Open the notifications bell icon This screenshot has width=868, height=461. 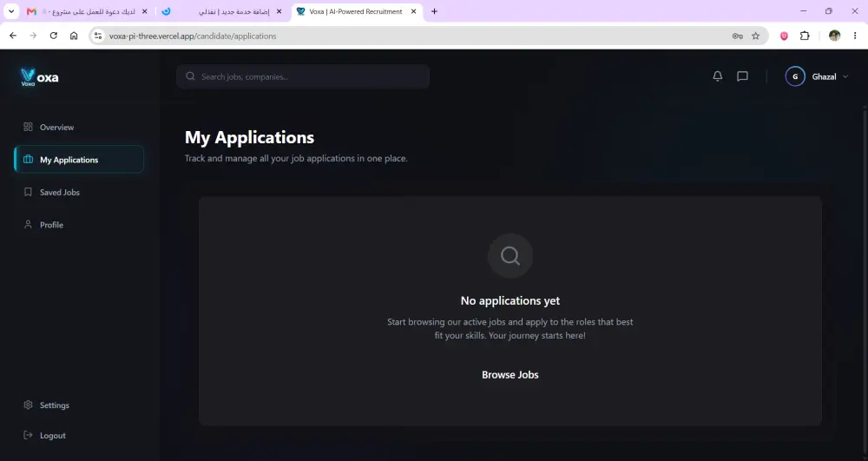718,76
